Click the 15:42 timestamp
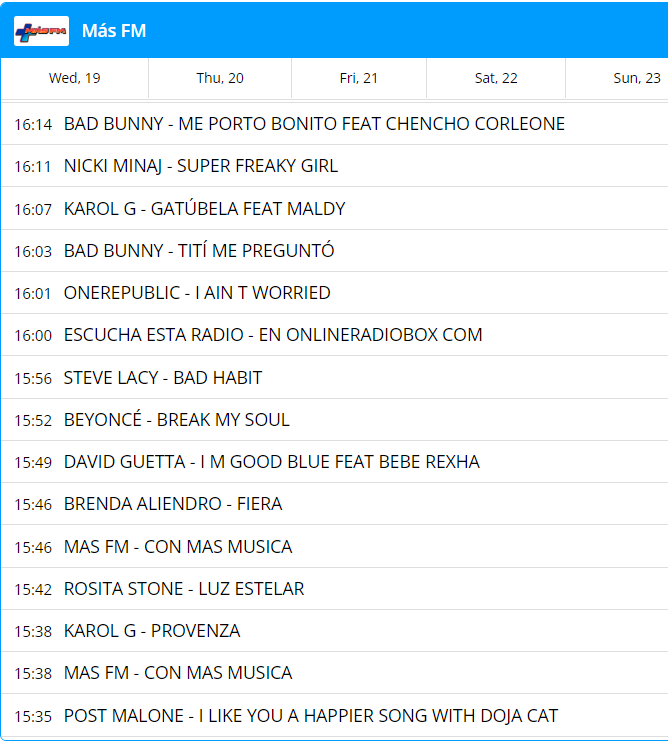The height and width of the screenshot is (741, 668). pyautogui.click(x=33, y=590)
